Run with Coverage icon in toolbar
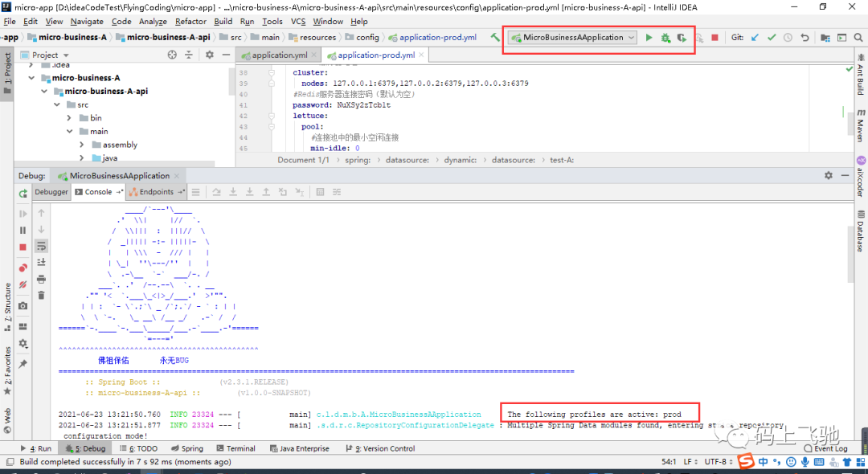This screenshot has width=868, height=474. [682, 38]
